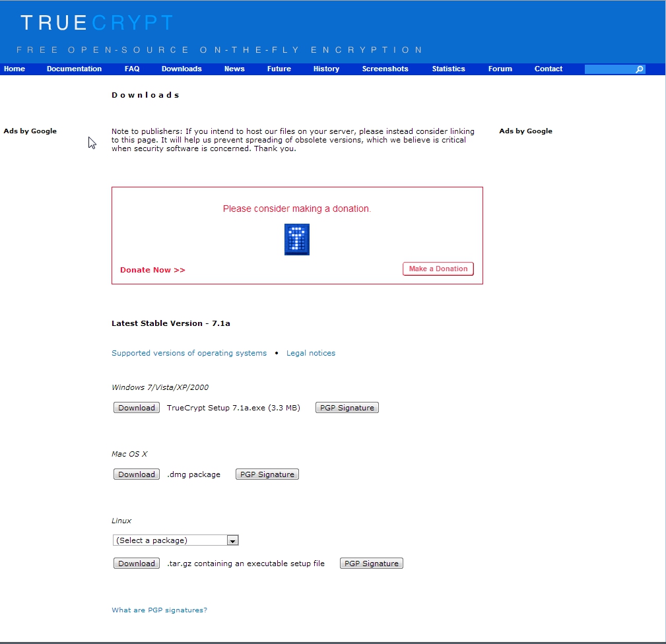Click the Statistics nav item
666x644 pixels.
[448, 69]
